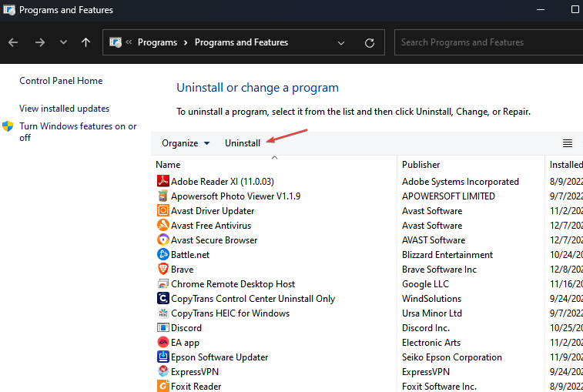
Task: Click the Forward navigation arrow
Action: click(x=40, y=43)
